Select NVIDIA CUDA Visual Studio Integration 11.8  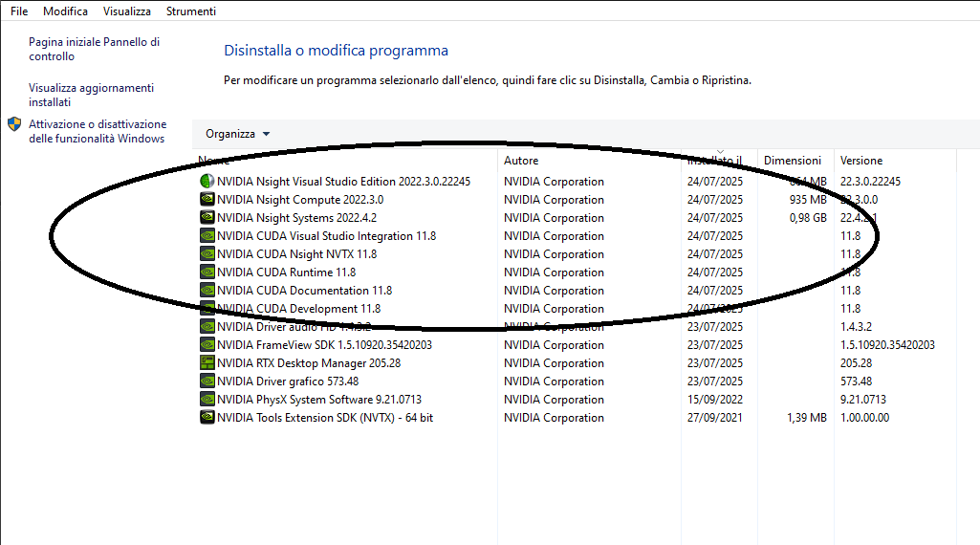[326, 235]
